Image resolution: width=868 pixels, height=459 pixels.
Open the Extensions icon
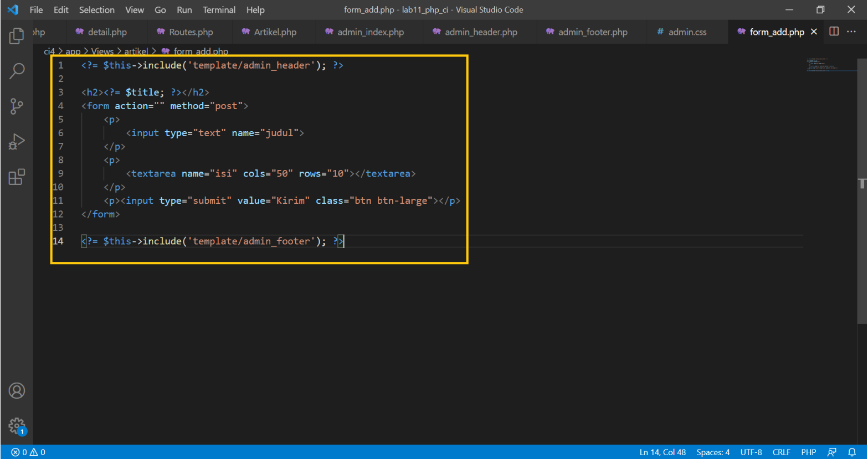(x=17, y=177)
